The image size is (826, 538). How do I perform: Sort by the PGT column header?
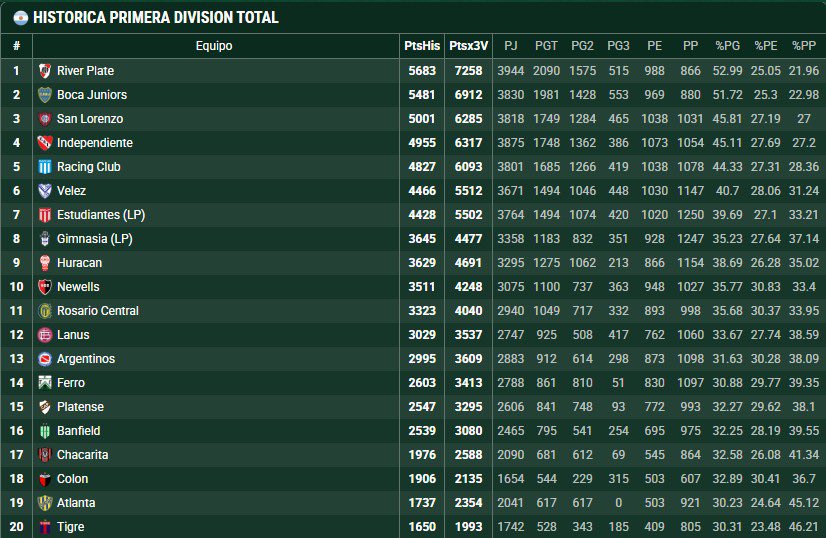(x=546, y=46)
